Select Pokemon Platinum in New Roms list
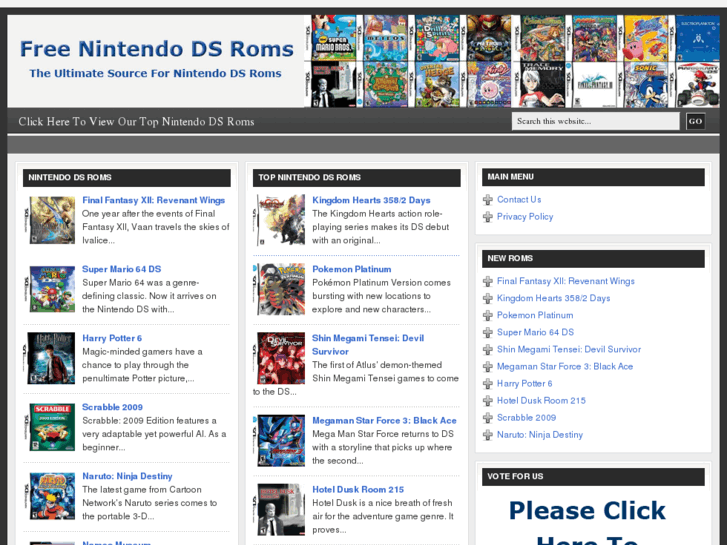This screenshot has width=727, height=545. [535, 315]
